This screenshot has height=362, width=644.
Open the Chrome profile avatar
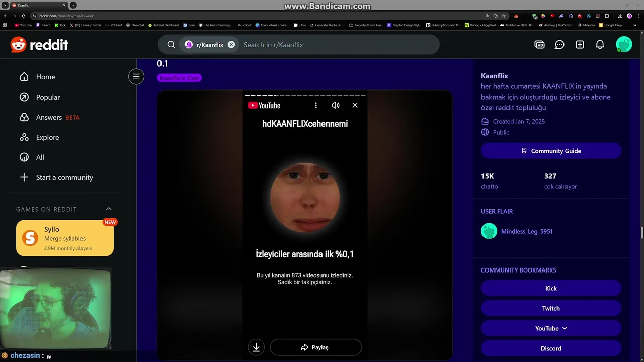[x=629, y=16]
